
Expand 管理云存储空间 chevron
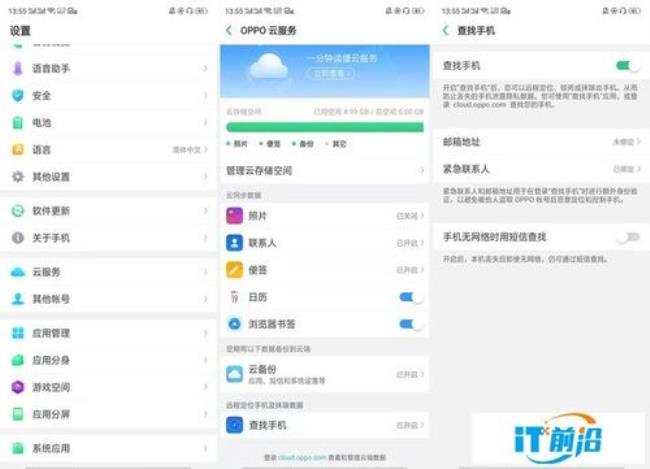coord(422,170)
